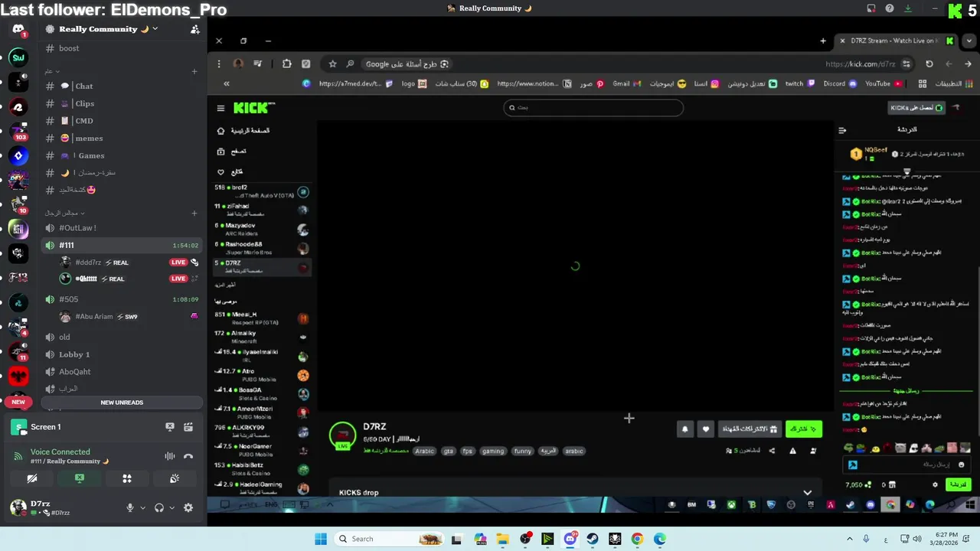Click bell notification button under stream
This screenshot has width=980, height=551.
coord(684,429)
